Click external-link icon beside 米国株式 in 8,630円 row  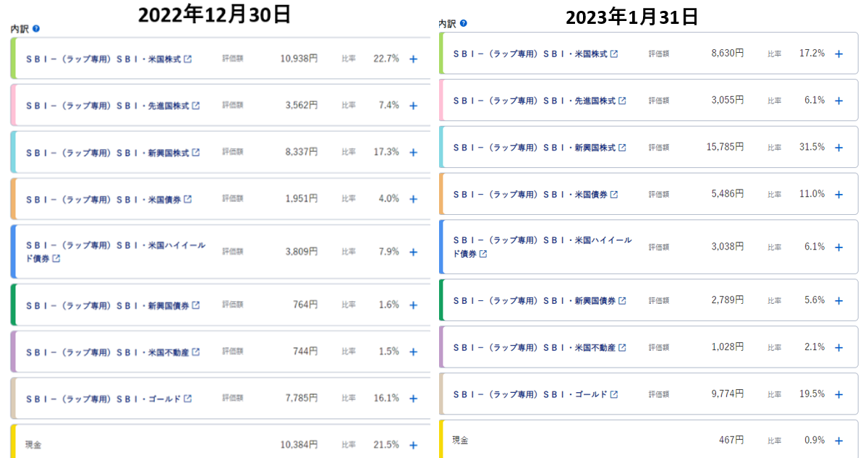614,54
